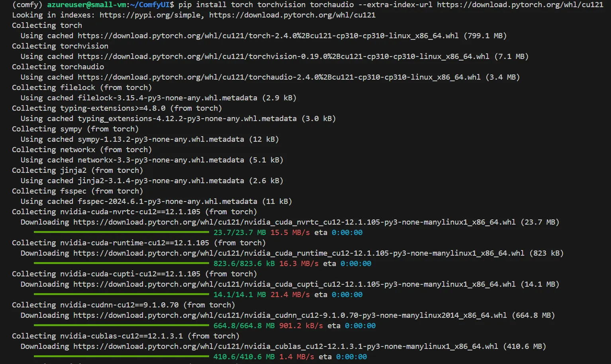Image resolution: width=611 pixels, height=364 pixels.
Task: Click 'Collecting nvidia-cuda-cupti-cu12==12.1.105' line
Action: coord(135,274)
